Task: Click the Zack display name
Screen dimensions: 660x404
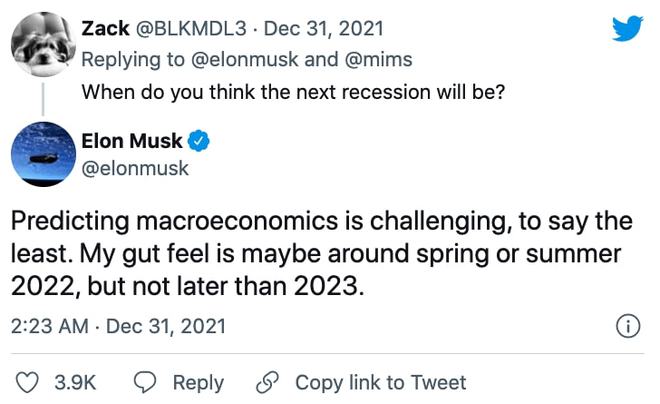Action: pyautogui.click(x=107, y=27)
